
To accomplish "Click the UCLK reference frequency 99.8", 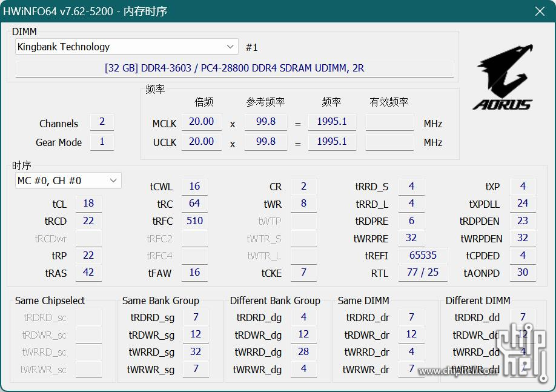I will tap(266, 142).
